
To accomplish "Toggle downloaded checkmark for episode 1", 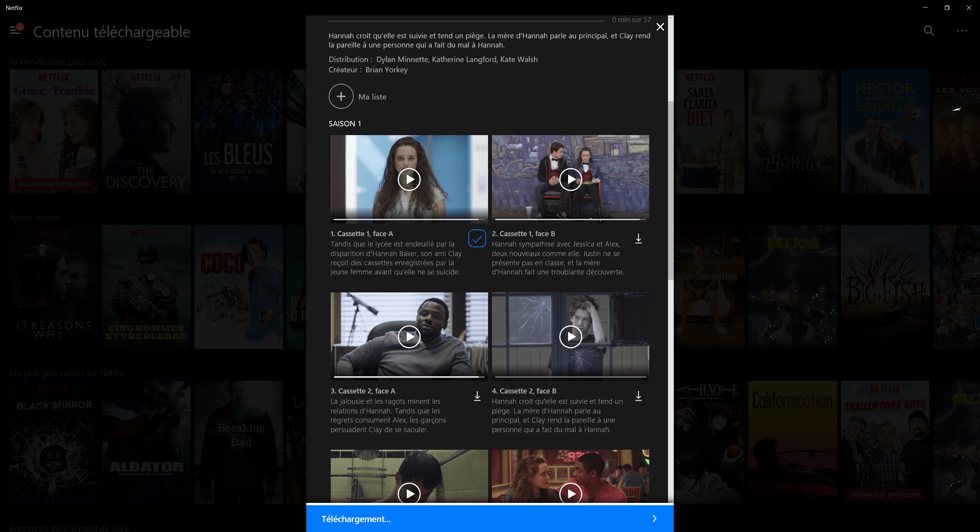I will [477, 238].
